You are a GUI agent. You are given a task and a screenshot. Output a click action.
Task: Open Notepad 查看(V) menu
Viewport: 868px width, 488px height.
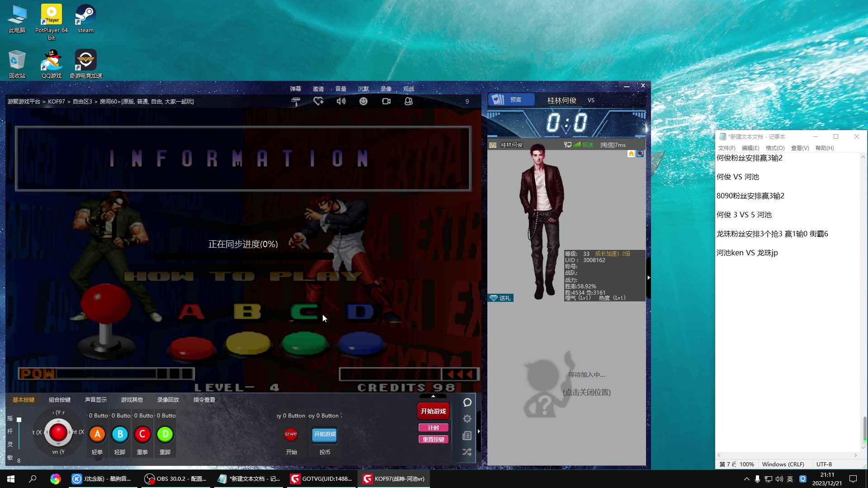[x=800, y=148]
